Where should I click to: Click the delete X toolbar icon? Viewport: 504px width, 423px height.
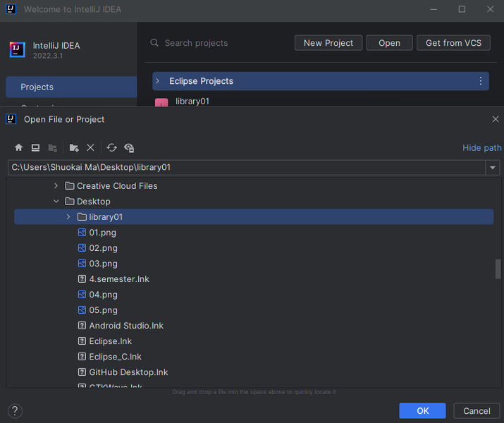pos(90,147)
